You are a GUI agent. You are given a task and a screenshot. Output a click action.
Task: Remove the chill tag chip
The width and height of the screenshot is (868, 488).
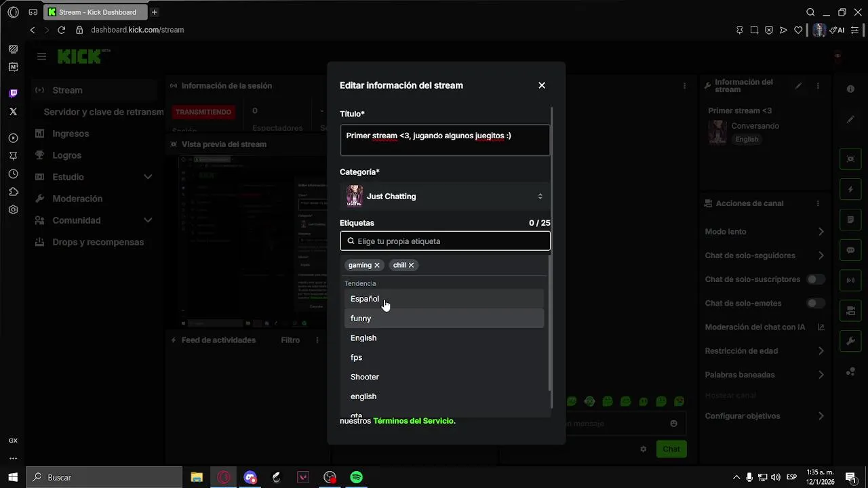tap(411, 265)
